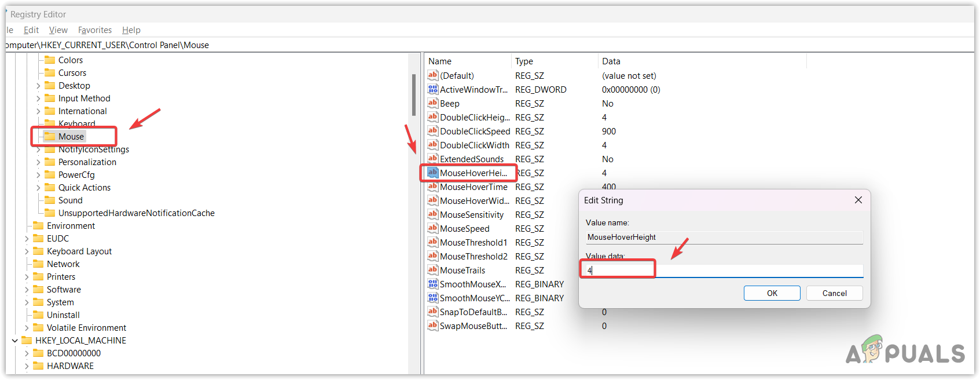
Task: Click the ExtendedSounds value icon
Action: pos(432,159)
